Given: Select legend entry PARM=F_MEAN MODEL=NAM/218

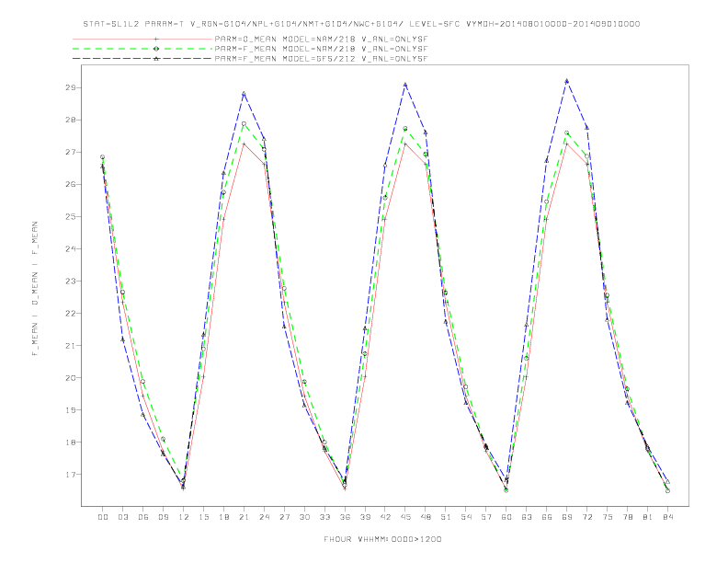Looking at the screenshot, I should 321,49.
